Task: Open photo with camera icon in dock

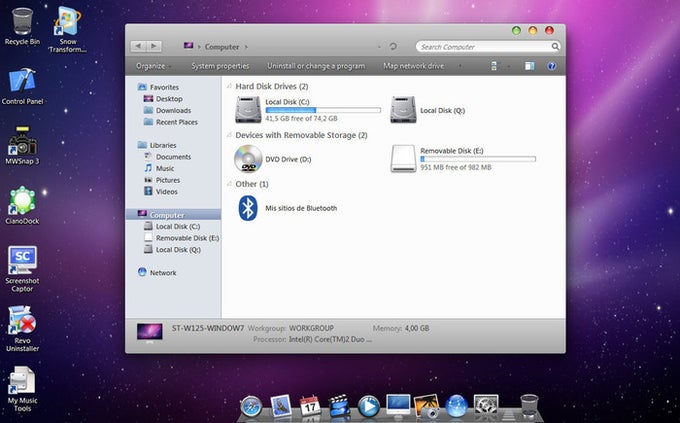Action: pos(427,407)
